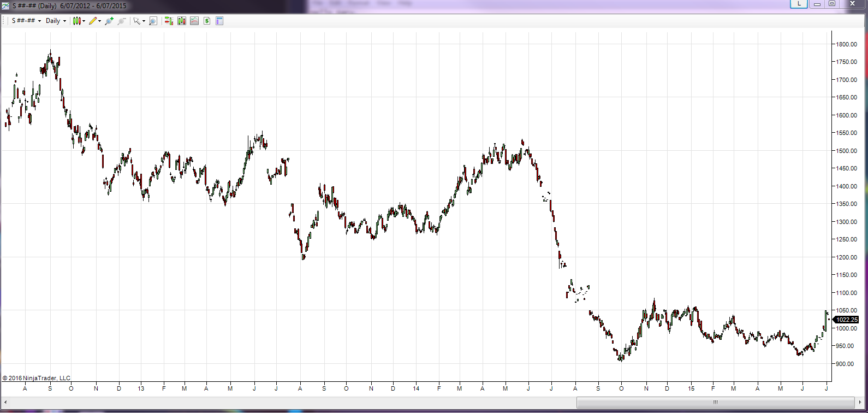This screenshot has height=413, width=868.
Task: Click the horizontal scrollbar thumb
Action: (715, 402)
